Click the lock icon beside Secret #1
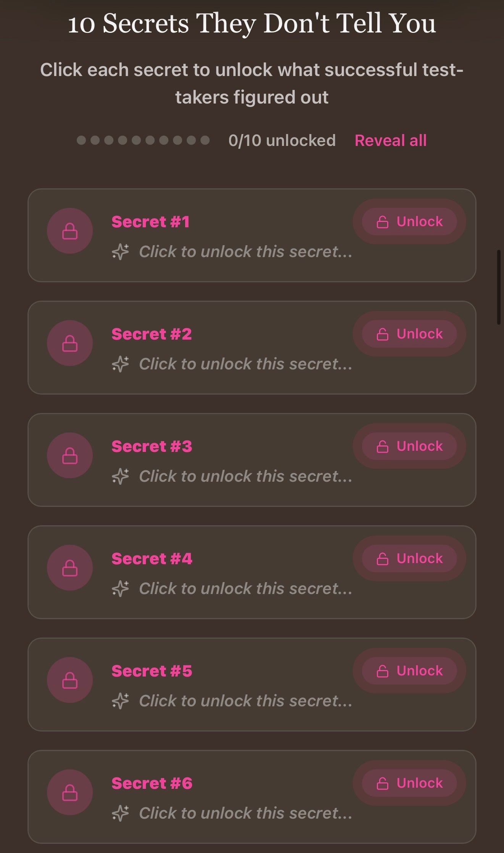Viewport: 504px width, 853px height. pyautogui.click(x=70, y=231)
